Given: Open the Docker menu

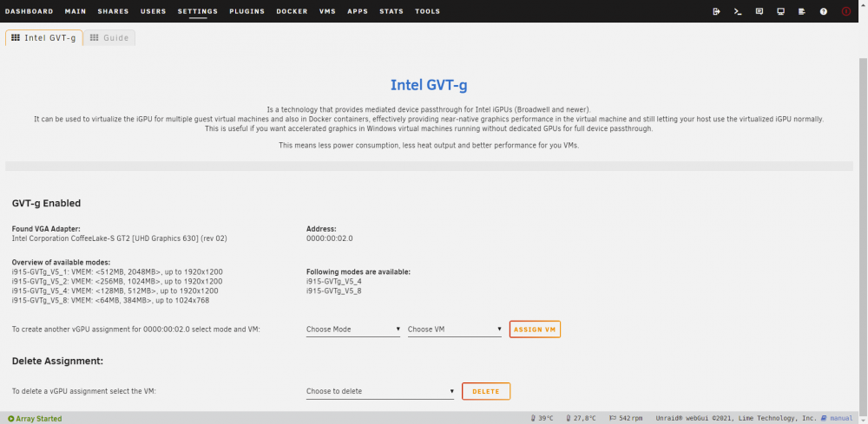Looking at the screenshot, I should tap(292, 11).
